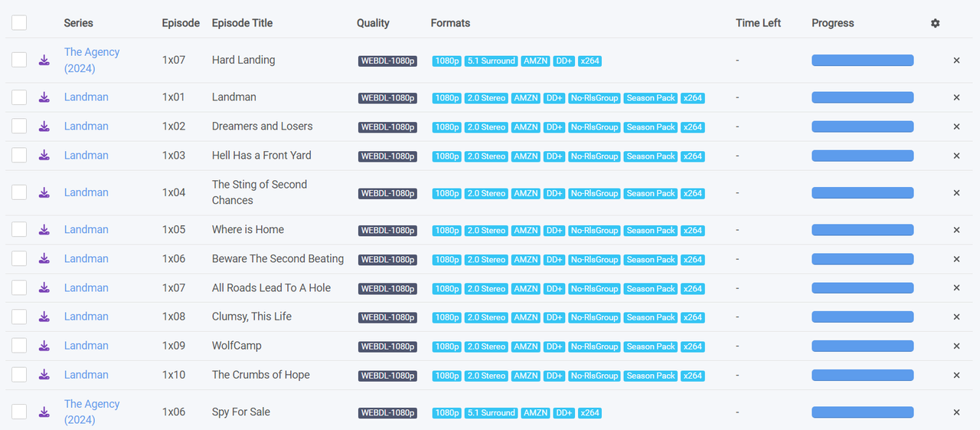Select checkbox for WolfCamp row
This screenshot has height=430, width=980.
[19, 346]
